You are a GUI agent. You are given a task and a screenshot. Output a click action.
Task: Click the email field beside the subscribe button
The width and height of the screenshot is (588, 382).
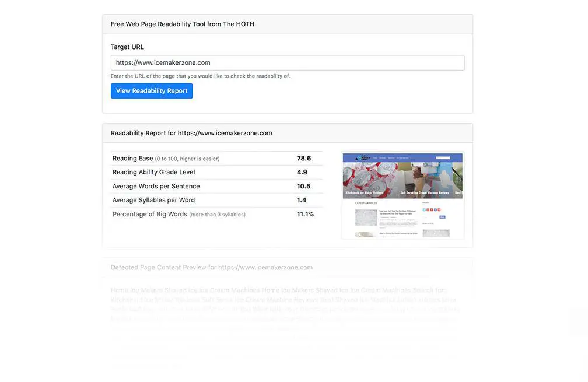[425, 217]
